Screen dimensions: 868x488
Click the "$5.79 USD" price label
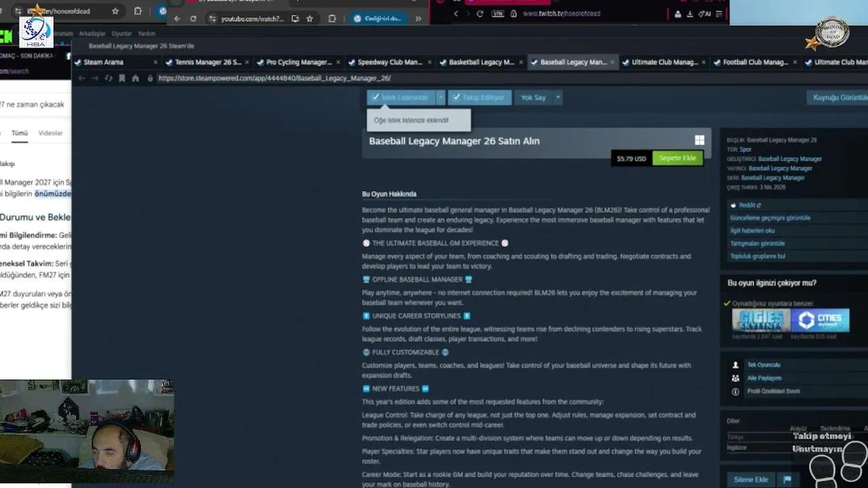pyautogui.click(x=631, y=159)
